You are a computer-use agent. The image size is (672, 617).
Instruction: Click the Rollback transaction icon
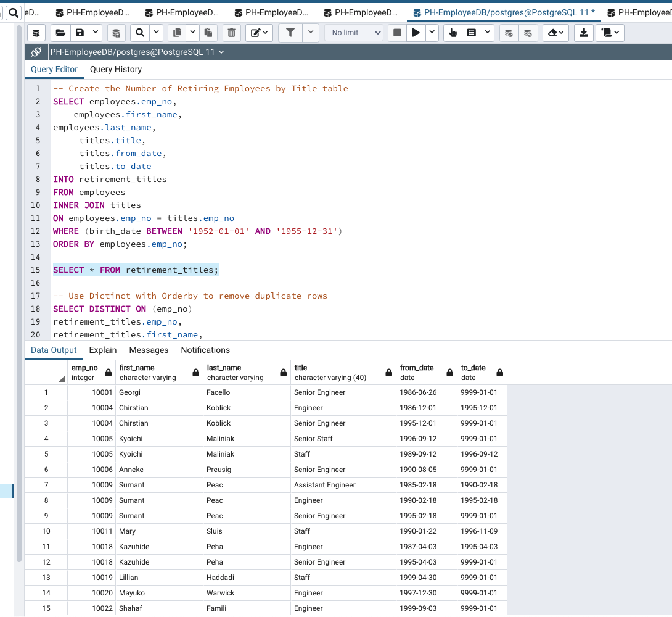(528, 33)
